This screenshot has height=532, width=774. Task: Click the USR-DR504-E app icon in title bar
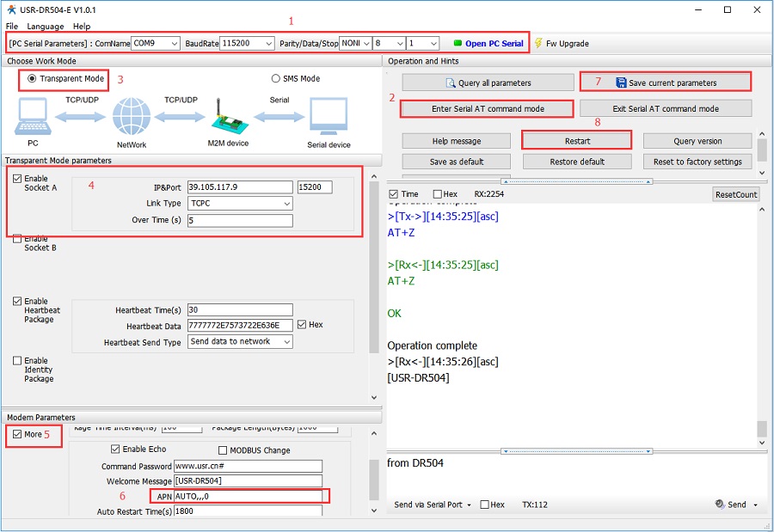tap(11, 9)
